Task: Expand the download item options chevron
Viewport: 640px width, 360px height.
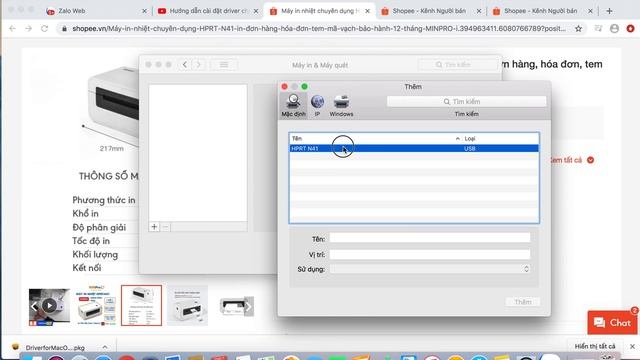Action: click(x=105, y=347)
